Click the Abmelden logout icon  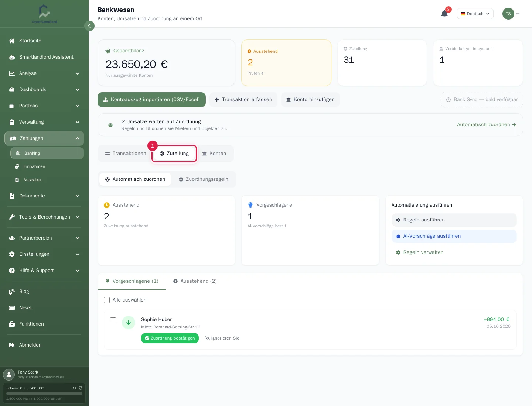(x=12, y=345)
